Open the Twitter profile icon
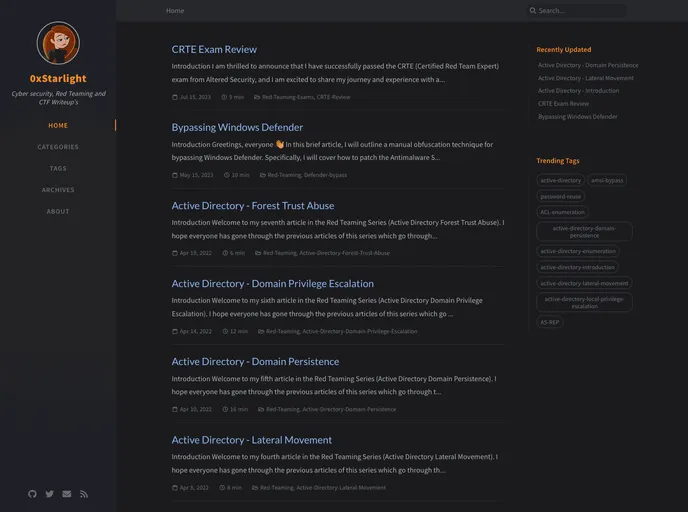This screenshot has width=688, height=512. pos(50,494)
